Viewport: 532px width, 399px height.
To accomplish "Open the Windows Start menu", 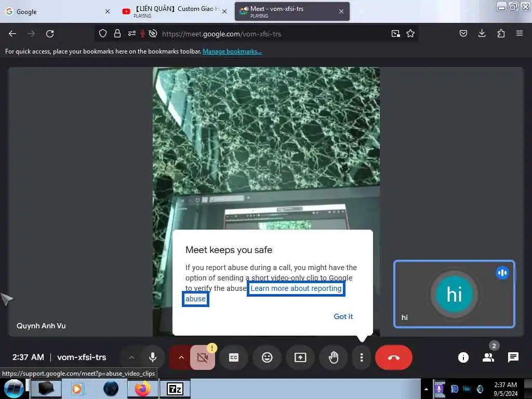I will (x=14, y=389).
